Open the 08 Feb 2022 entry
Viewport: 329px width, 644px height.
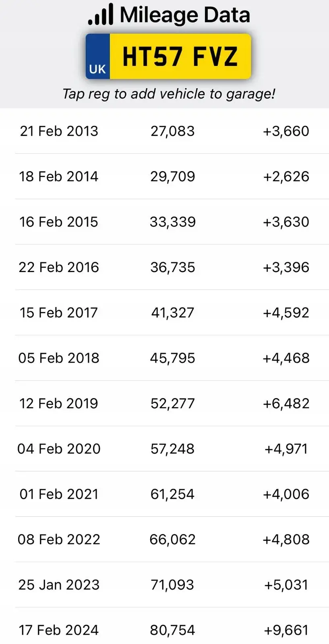(x=59, y=539)
